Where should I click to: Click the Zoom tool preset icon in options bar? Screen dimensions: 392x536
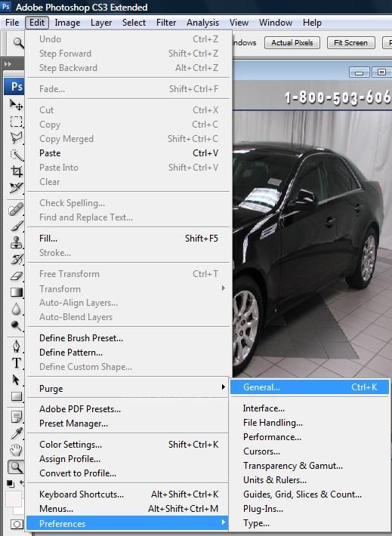point(18,43)
